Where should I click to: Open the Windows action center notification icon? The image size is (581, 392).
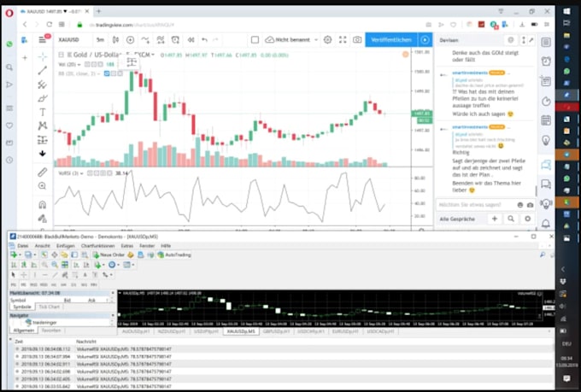pos(566,378)
